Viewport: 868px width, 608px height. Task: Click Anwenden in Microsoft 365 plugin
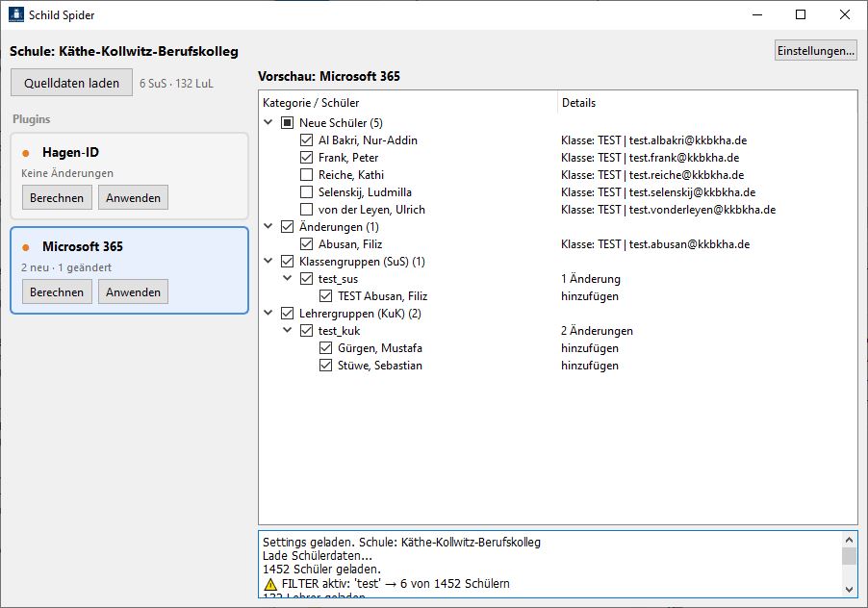(133, 291)
